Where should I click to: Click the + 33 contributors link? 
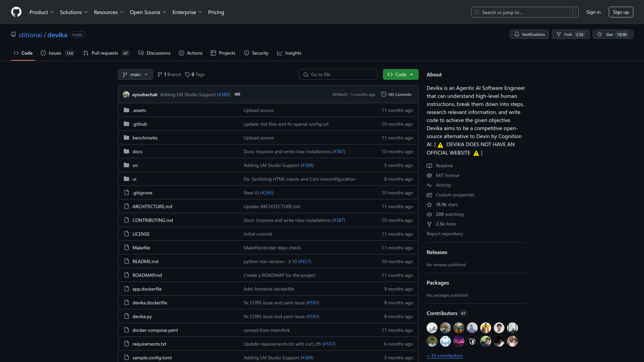(445, 356)
